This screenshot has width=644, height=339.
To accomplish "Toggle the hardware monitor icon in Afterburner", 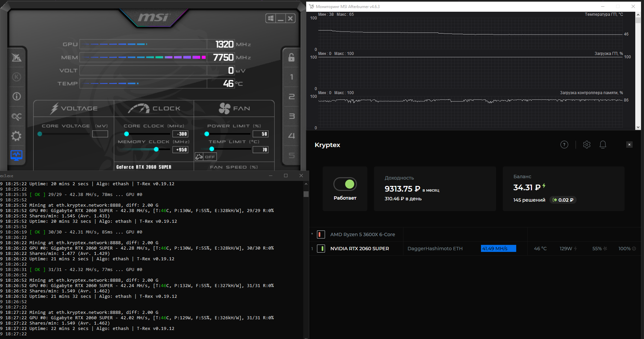I will 16,155.
